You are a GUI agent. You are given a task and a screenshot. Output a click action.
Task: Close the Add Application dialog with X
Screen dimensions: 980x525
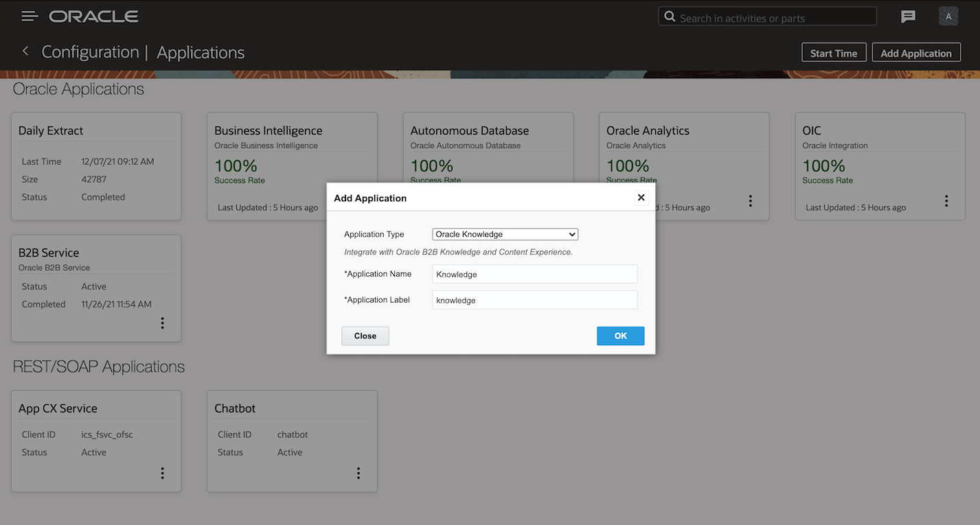pos(641,198)
